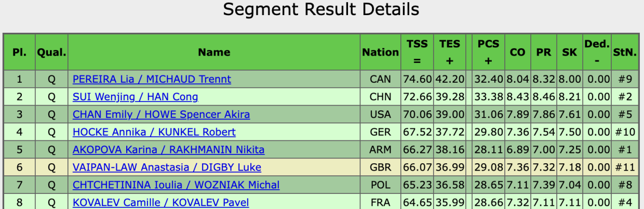Open KOVALEV Camille / KOVALEV Pavel link
The width and height of the screenshot is (644, 209).
tap(160, 203)
